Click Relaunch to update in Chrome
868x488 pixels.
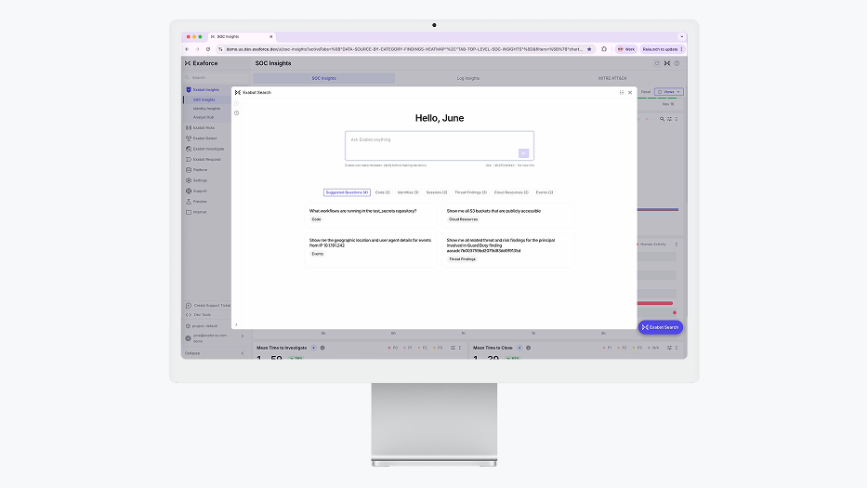pyautogui.click(x=661, y=49)
